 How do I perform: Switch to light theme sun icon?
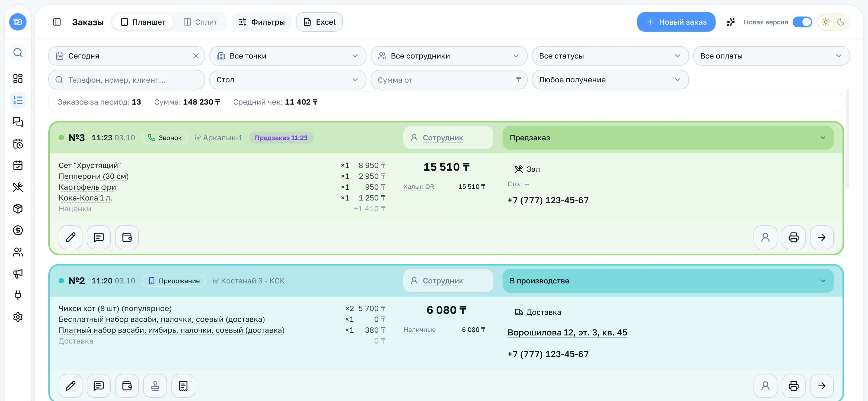click(825, 22)
